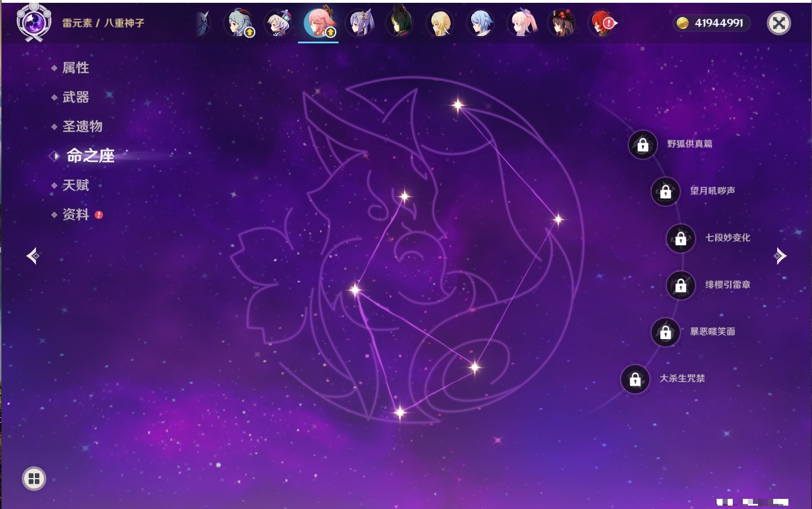812x509 pixels.
Task: Select Ganyu's avatar in character bar
Action: 239,23
